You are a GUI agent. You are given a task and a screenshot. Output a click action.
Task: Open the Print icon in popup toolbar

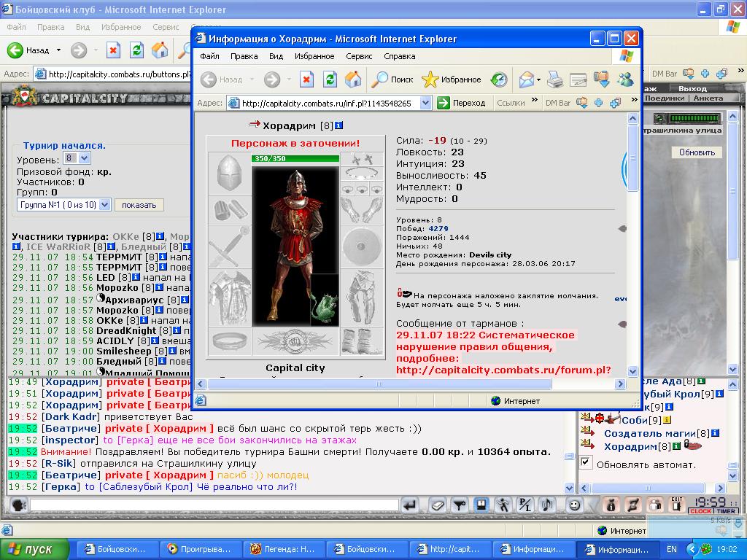[554, 79]
